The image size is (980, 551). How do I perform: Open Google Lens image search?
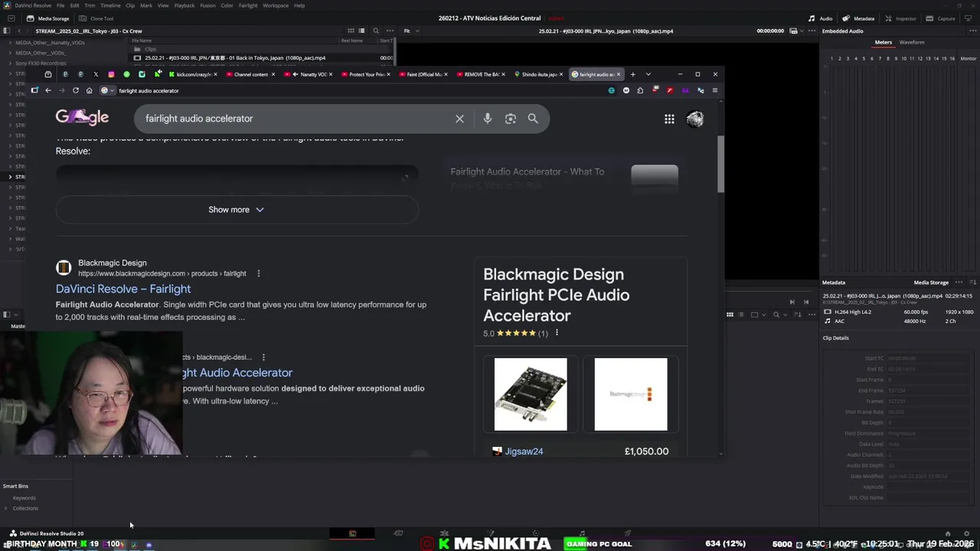tap(510, 119)
